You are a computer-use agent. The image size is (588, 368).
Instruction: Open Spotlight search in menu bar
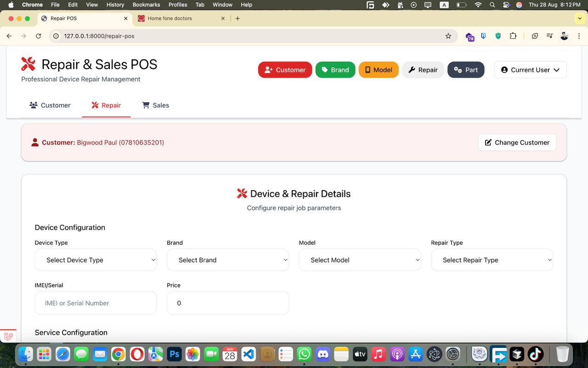tap(492, 5)
